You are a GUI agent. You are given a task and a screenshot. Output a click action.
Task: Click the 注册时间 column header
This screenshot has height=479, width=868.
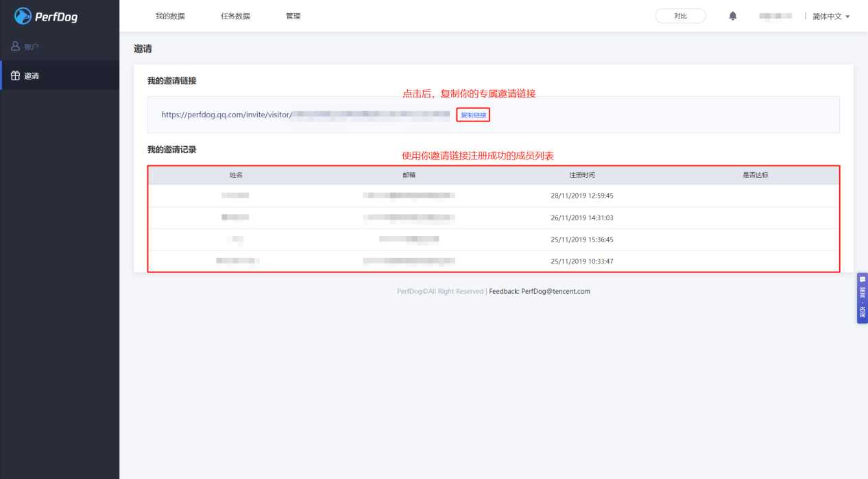tap(581, 175)
